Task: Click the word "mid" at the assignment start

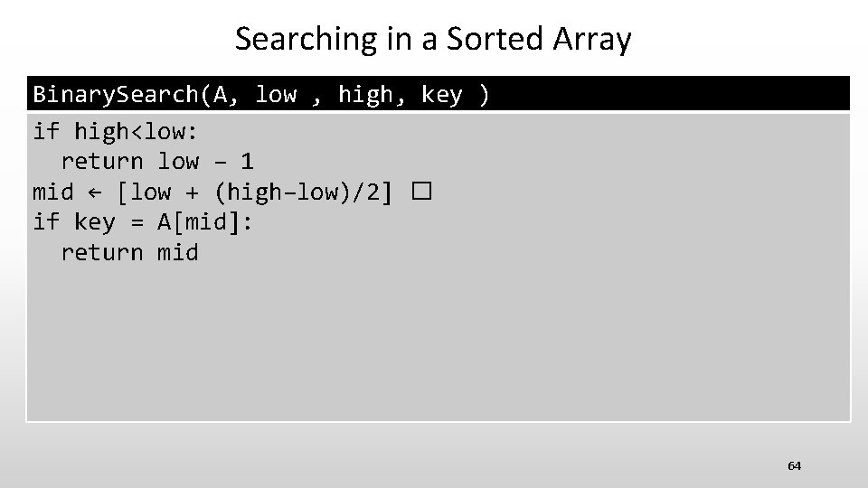Action: tap(52, 192)
